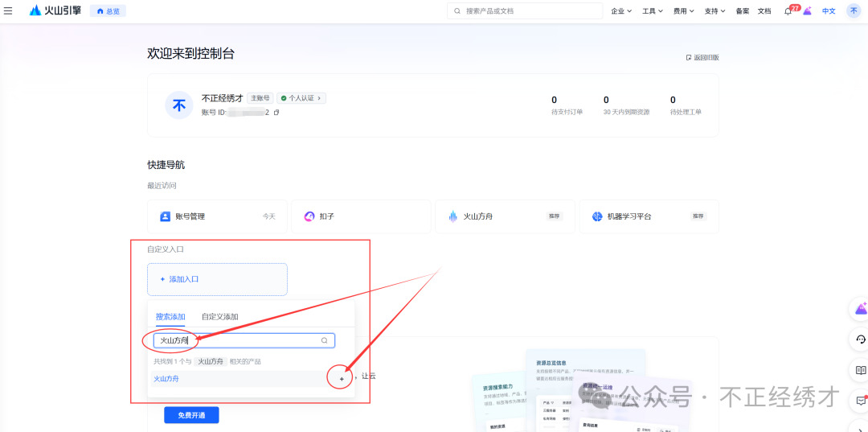The height and width of the screenshot is (432, 868).
Task: Open the 扣子 shortcut card
Action: pyautogui.click(x=361, y=216)
